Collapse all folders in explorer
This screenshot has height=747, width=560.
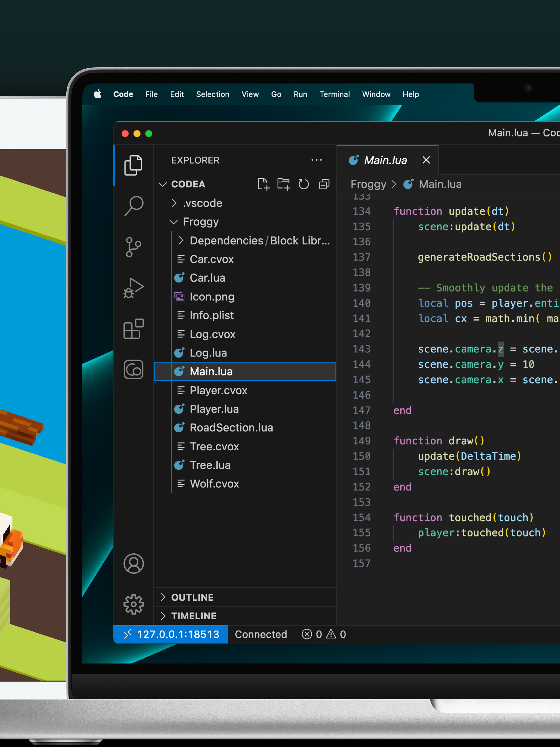(324, 184)
